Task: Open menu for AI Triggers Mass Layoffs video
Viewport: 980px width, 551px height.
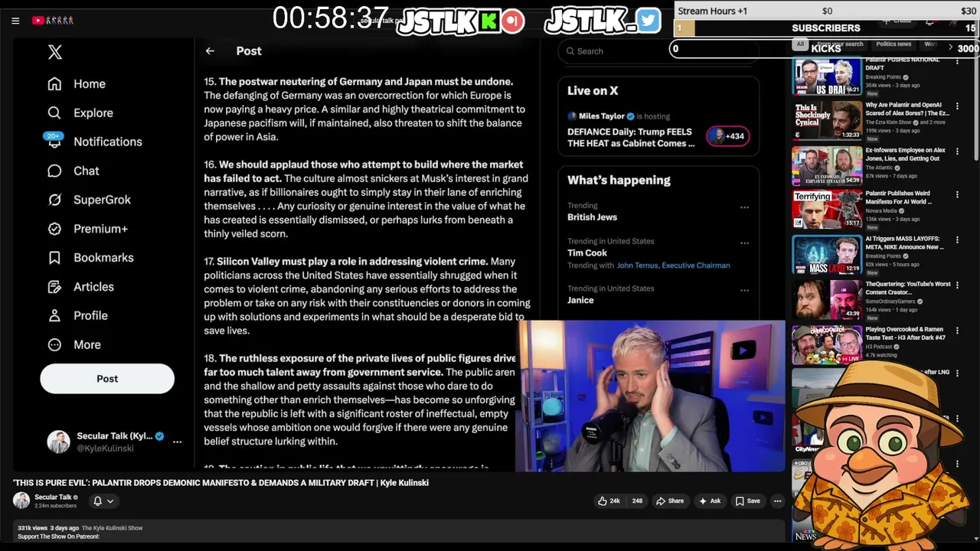Action: 957,240
